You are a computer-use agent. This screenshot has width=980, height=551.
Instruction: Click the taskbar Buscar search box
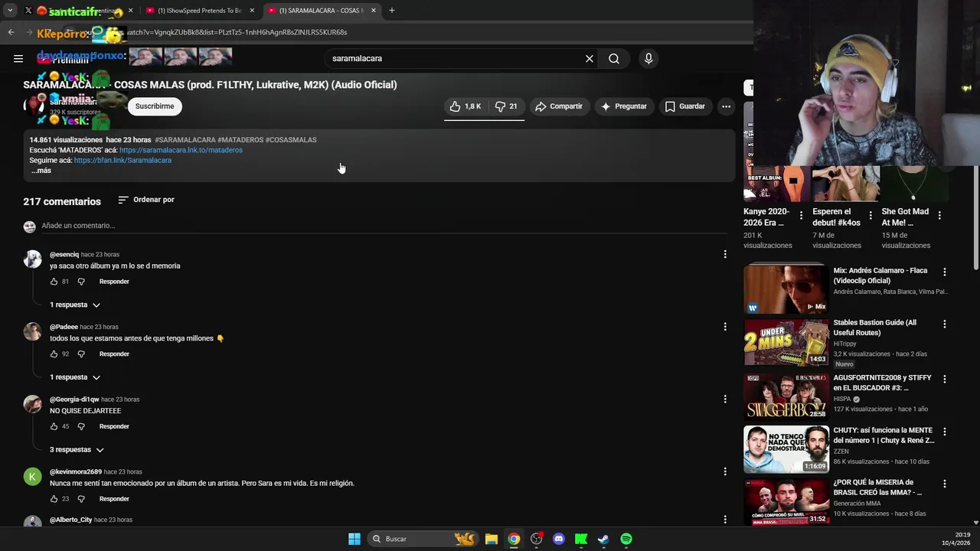click(423, 539)
